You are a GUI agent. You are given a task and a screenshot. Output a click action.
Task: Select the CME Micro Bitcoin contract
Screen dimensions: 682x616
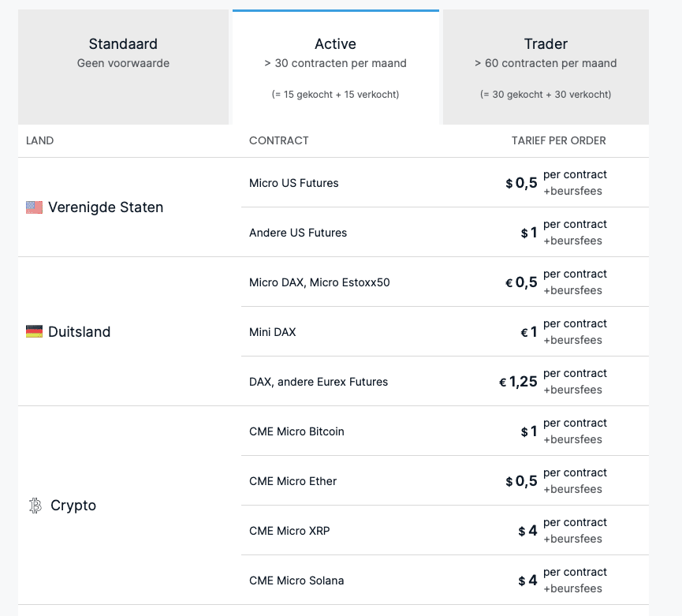(296, 431)
